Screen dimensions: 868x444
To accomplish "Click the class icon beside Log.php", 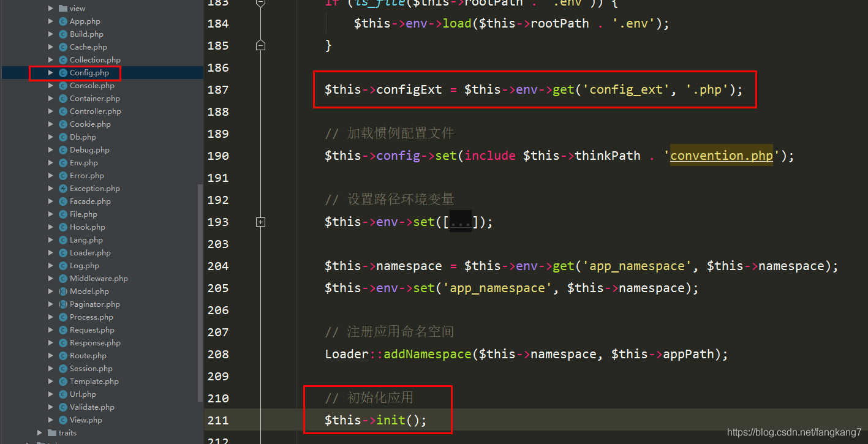I will pos(62,266).
